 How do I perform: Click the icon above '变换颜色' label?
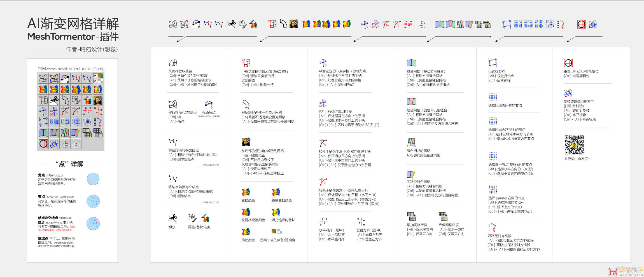click(x=246, y=192)
